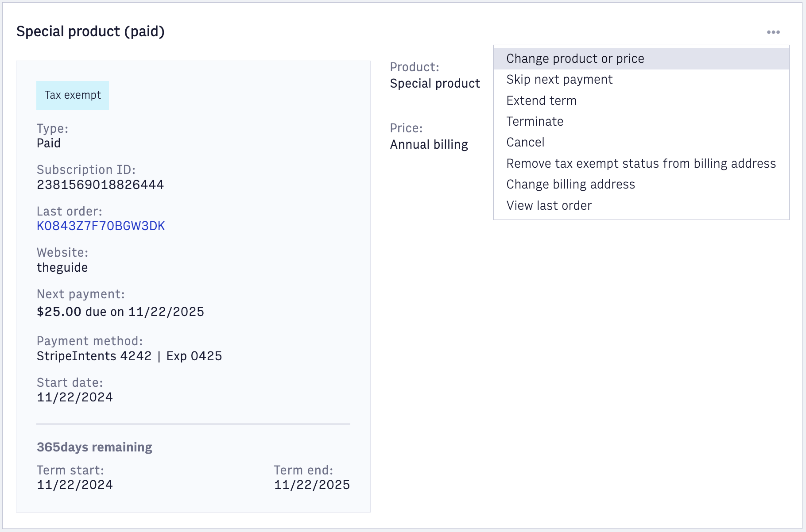
Task: Select subscription ID 2381569018826444
Action: click(100, 185)
